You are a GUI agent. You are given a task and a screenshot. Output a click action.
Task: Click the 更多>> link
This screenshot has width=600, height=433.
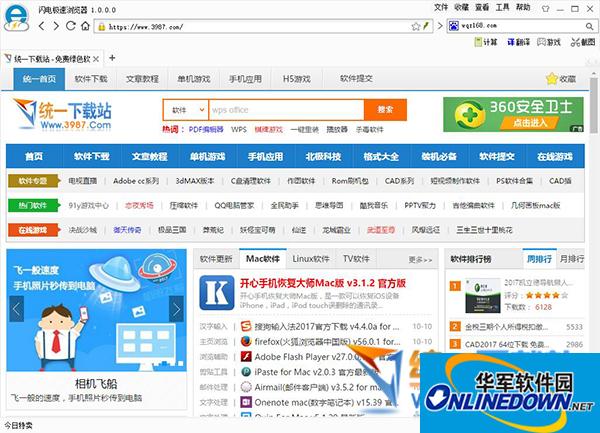(420, 260)
